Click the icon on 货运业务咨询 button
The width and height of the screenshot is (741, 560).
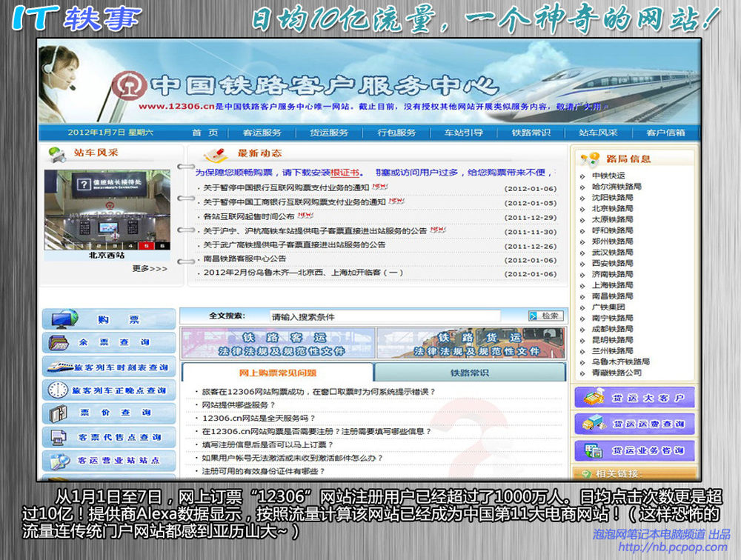coord(593,450)
